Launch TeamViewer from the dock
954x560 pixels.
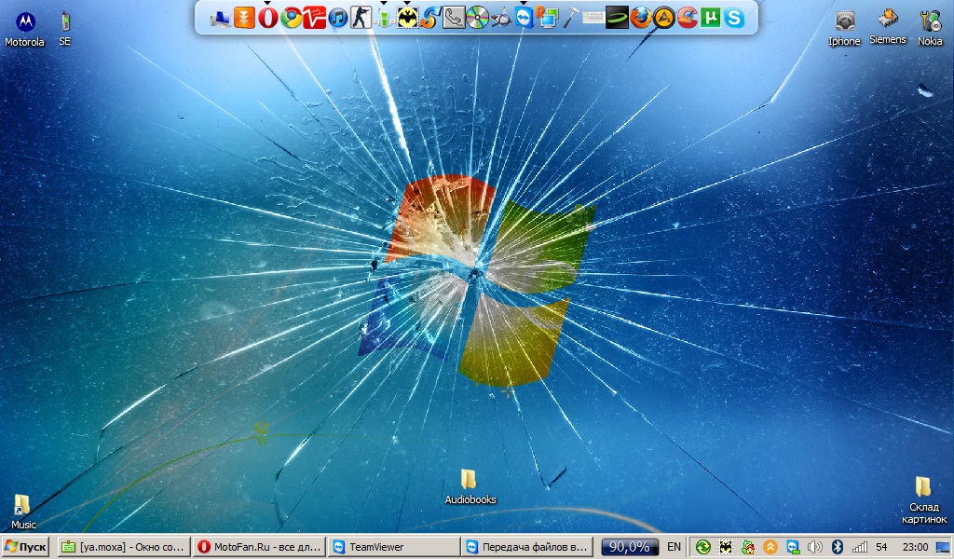[524, 18]
